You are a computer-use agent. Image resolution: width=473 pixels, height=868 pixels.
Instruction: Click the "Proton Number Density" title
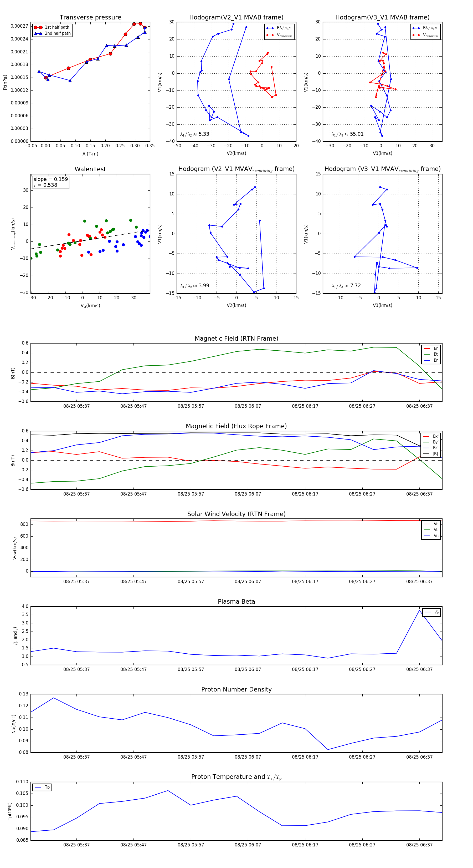(x=236, y=689)
